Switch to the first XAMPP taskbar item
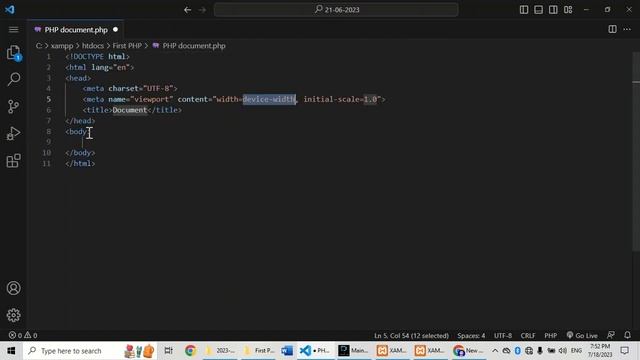 tap(391, 351)
